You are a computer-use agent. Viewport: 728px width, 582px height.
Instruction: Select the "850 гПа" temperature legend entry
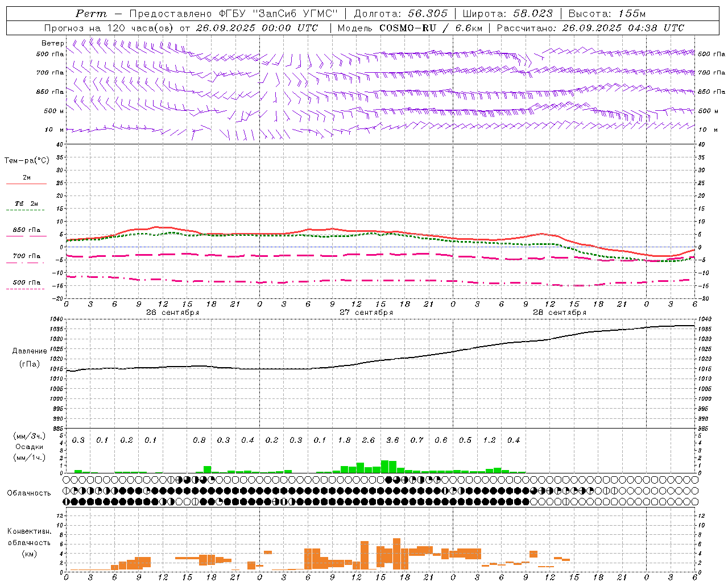click(26, 230)
